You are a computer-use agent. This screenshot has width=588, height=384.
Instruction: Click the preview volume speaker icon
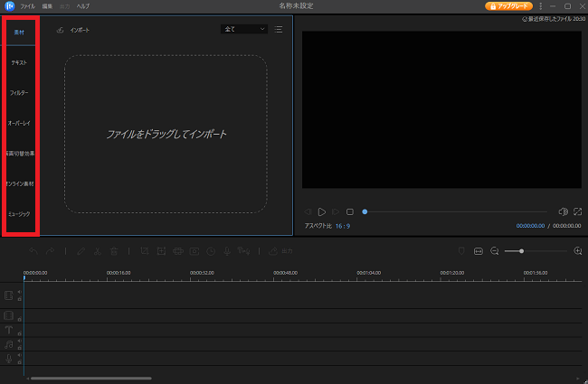pyautogui.click(x=563, y=211)
